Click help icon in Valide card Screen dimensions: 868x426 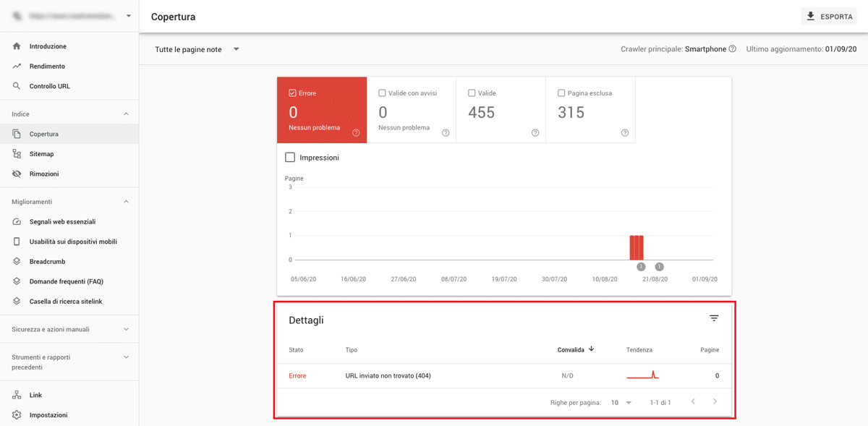point(535,133)
